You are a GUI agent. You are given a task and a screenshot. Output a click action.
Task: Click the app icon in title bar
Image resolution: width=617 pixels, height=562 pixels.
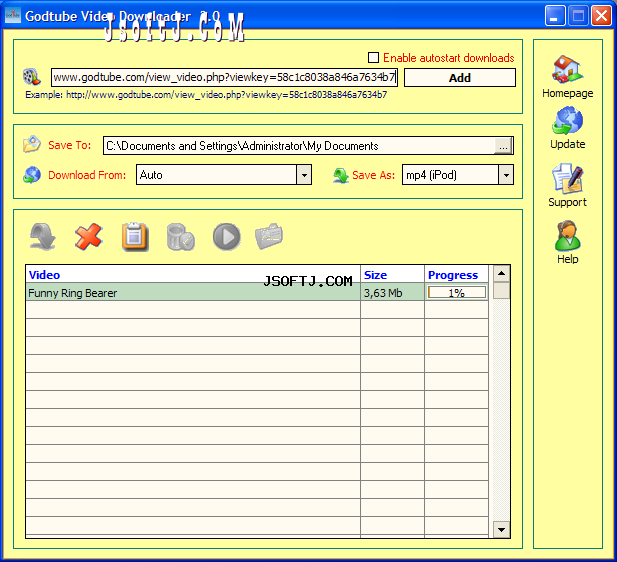pos(13,16)
